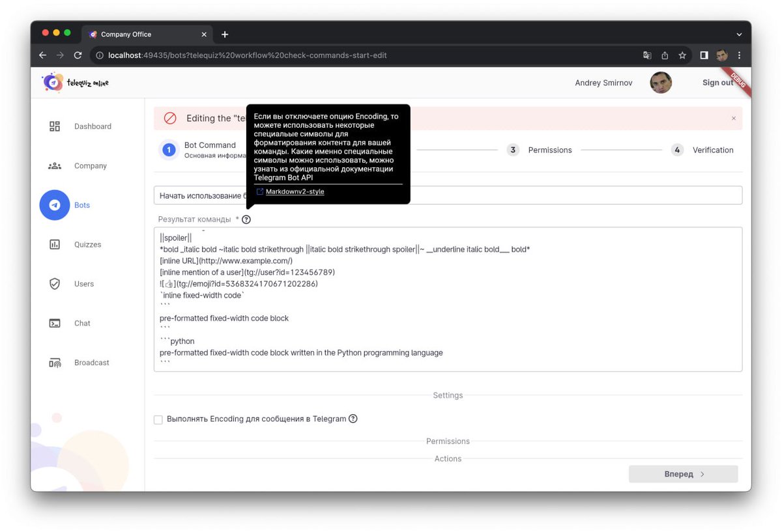
Task: Click help icon beside Encoding checkbox label
Action: click(353, 419)
